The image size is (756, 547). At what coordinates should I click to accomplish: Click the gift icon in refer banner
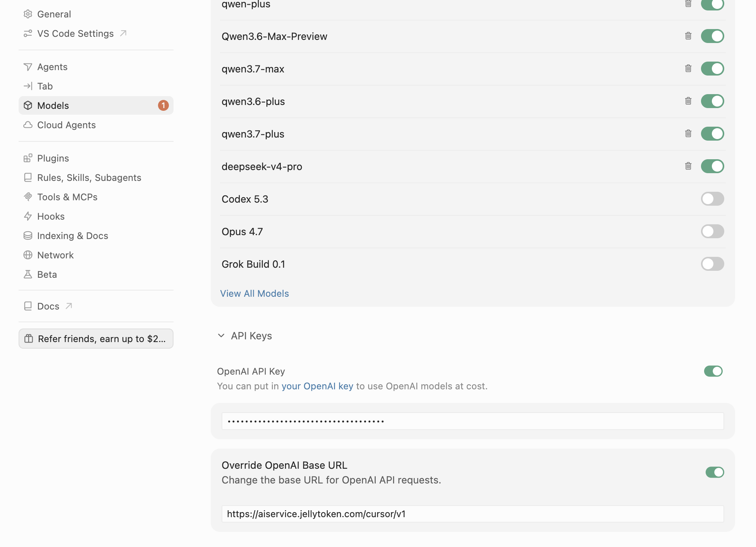point(29,339)
